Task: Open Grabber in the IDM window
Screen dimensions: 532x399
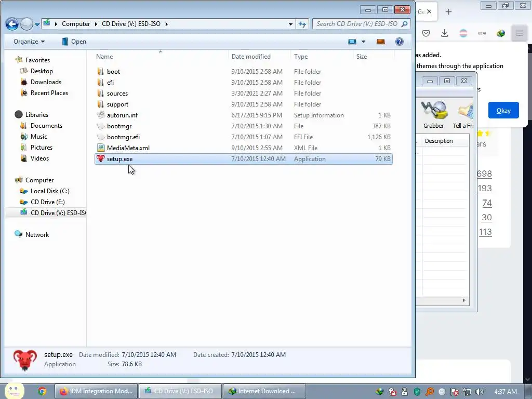Action: pyautogui.click(x=434, y=115)
